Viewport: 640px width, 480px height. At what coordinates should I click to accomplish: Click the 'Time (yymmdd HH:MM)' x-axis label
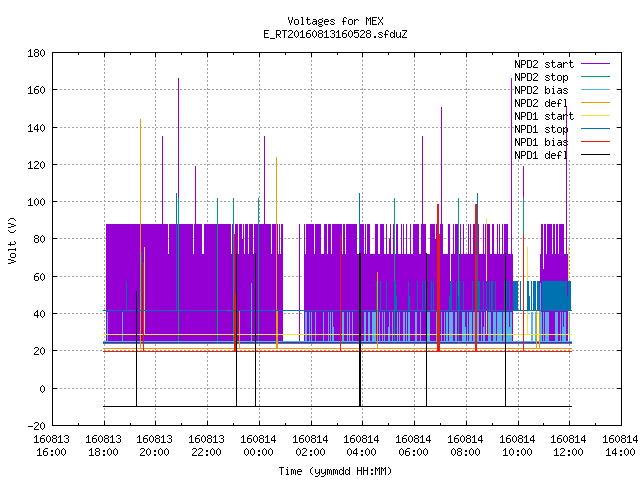pyautogui.click(x=335, y=471)
